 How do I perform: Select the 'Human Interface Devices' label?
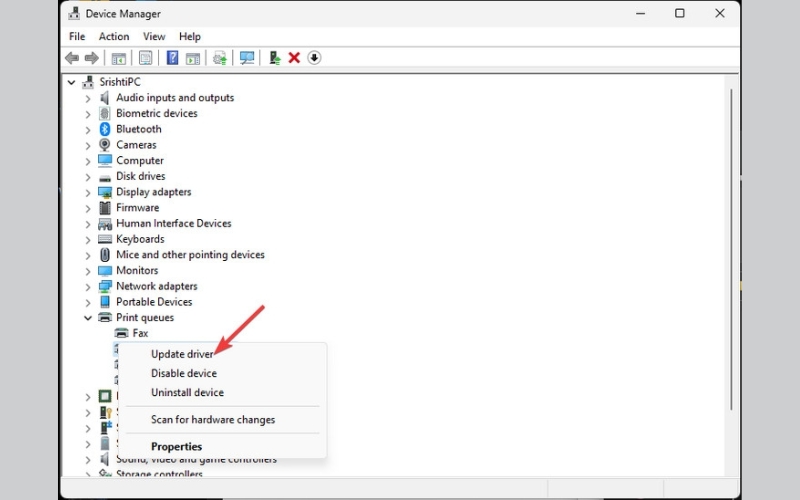[173, 223]
